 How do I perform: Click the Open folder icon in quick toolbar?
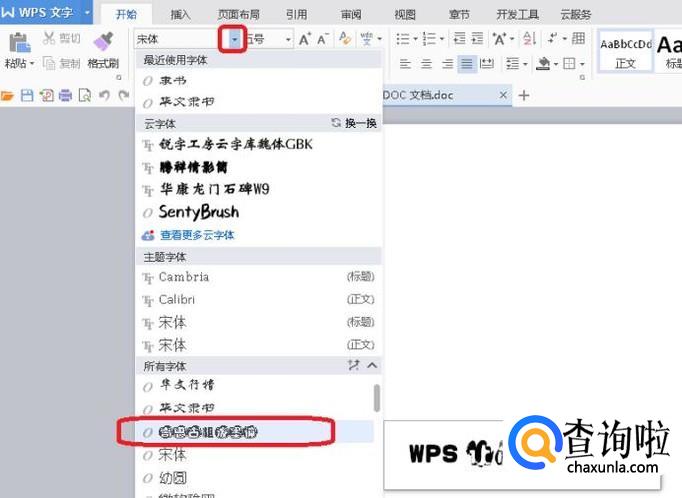[x=7, y=95]
